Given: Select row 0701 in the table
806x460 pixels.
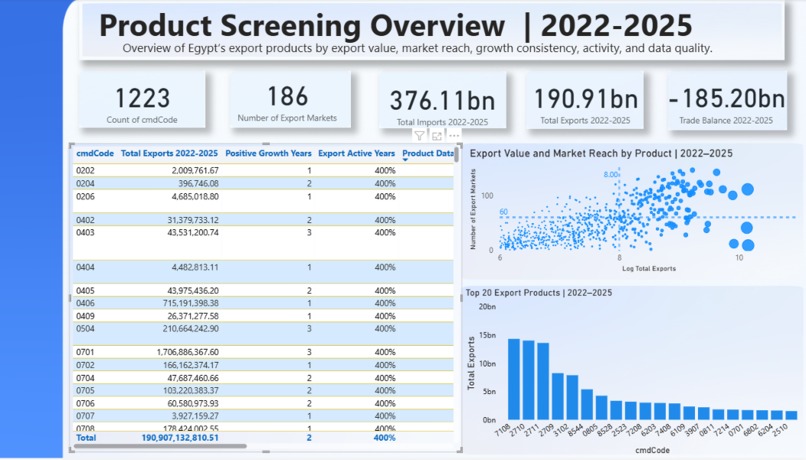Looking at the screenshot, I should pyautogui.click(x=264, y=352).
